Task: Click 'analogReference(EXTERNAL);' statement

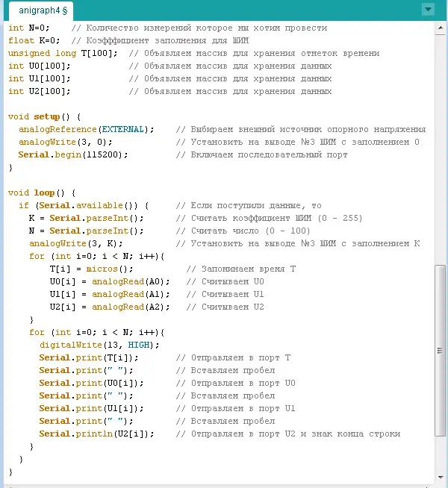Action: 87,130
